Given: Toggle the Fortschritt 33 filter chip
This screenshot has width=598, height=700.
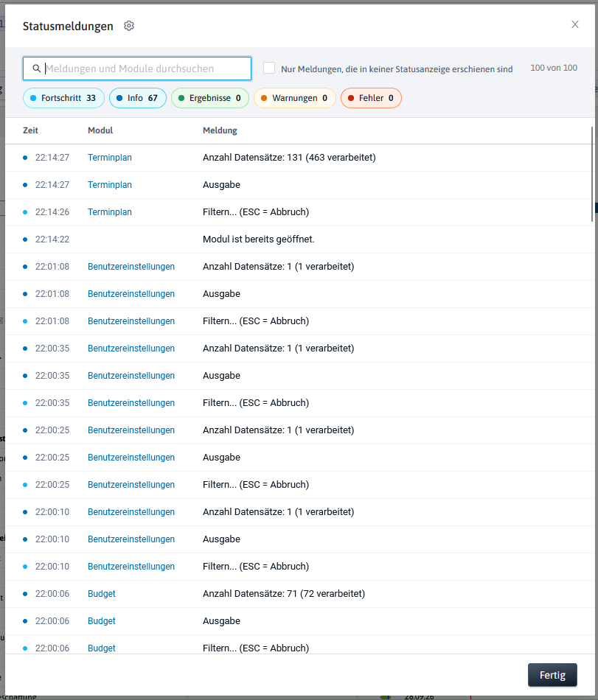Looking at the screenshot, I should (x=63, y=98).
